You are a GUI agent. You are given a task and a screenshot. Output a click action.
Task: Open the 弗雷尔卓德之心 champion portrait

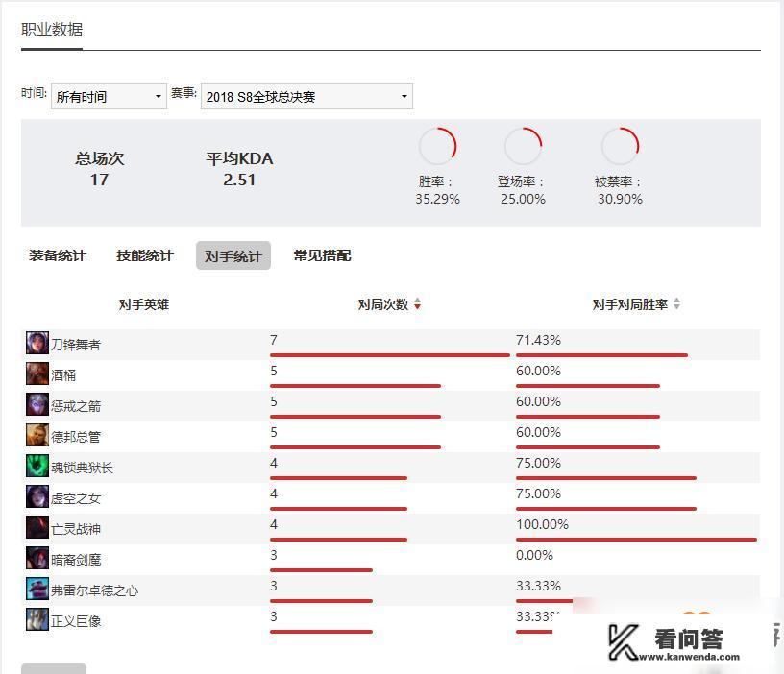36,588
